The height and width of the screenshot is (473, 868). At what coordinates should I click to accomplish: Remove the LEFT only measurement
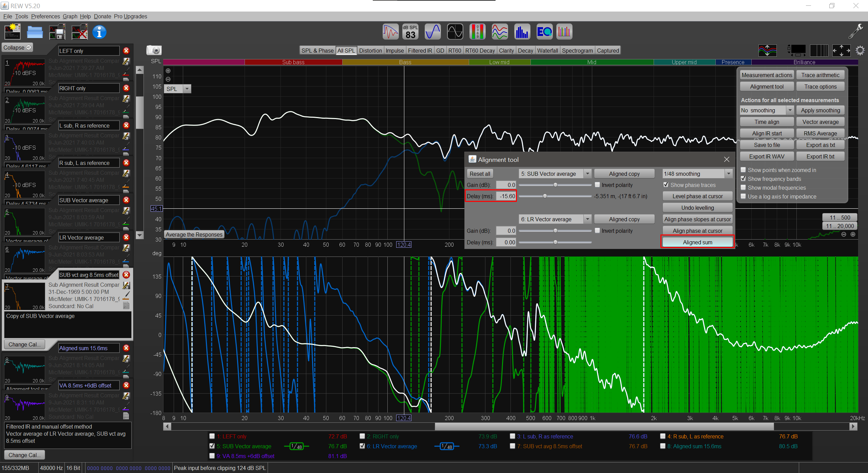tap(126, 51)
